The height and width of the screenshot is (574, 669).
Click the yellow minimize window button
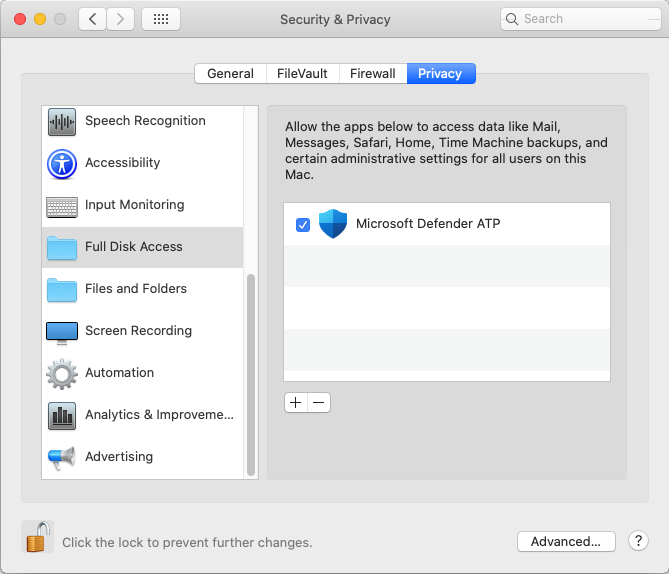coord(40,19)
